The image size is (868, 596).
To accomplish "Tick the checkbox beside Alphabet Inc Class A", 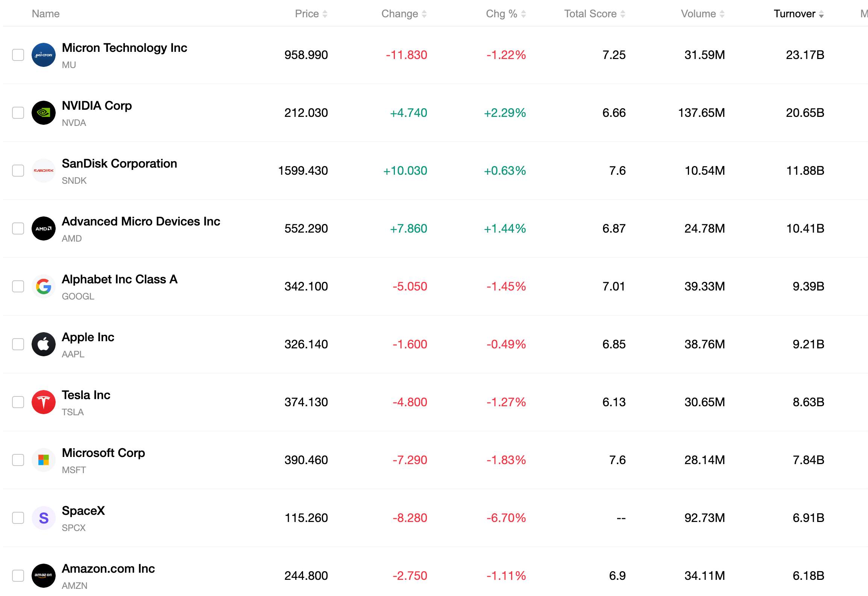I will click(18, 286).
